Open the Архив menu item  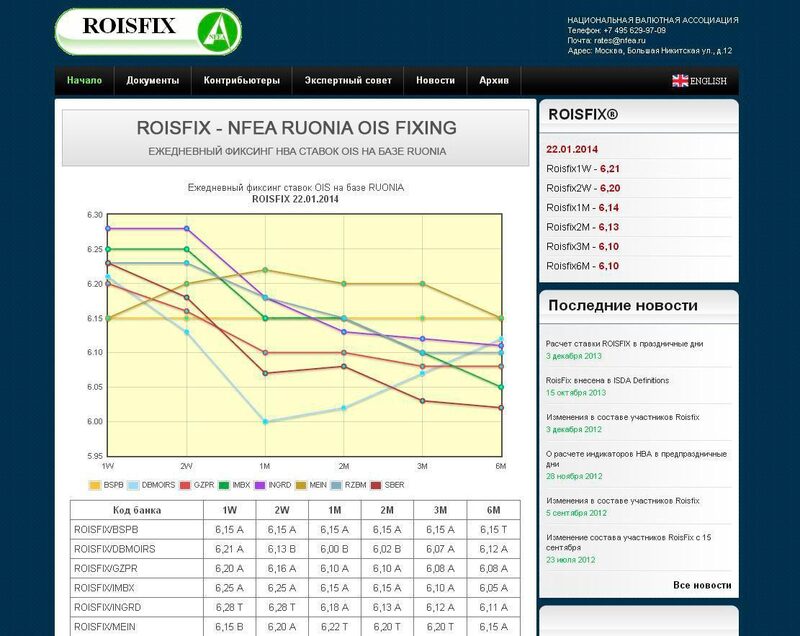coord(494,81)
